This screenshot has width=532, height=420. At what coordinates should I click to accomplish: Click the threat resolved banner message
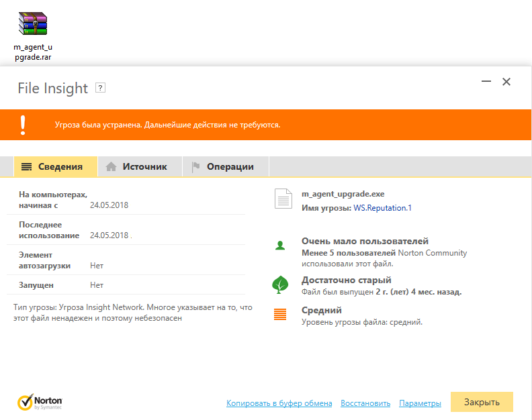coord(168,125)
